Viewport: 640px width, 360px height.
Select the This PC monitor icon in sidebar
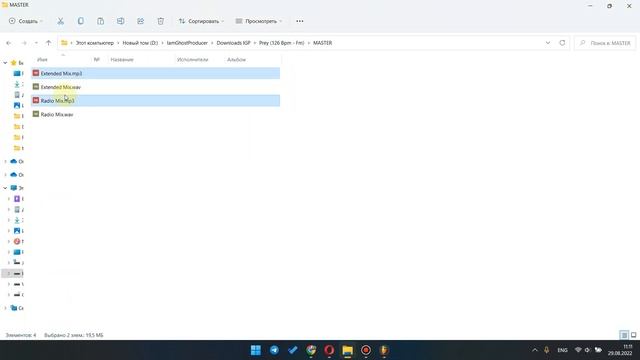click(x=13, y=188)
